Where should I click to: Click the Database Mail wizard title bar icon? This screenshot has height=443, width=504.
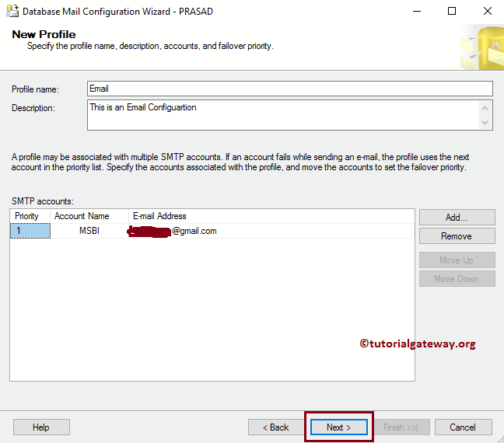pos(12,11)
